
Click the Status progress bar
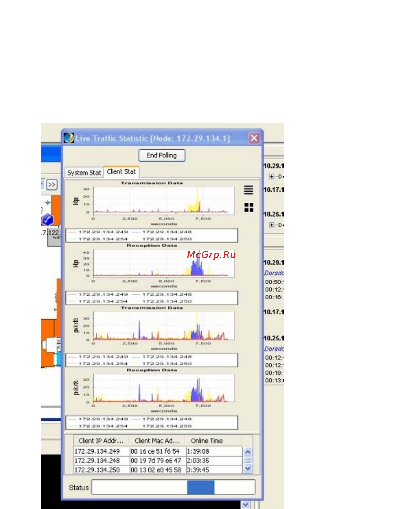[x=173, y=487]
